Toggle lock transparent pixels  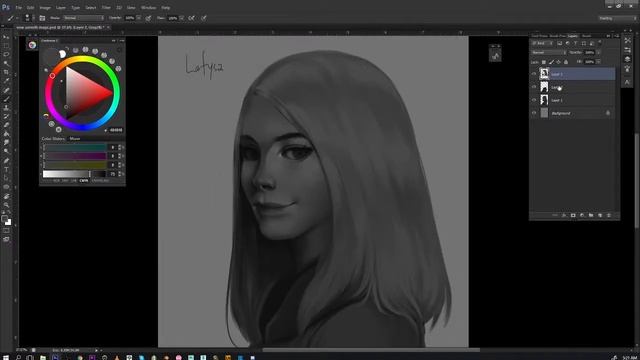coord(544,62)
